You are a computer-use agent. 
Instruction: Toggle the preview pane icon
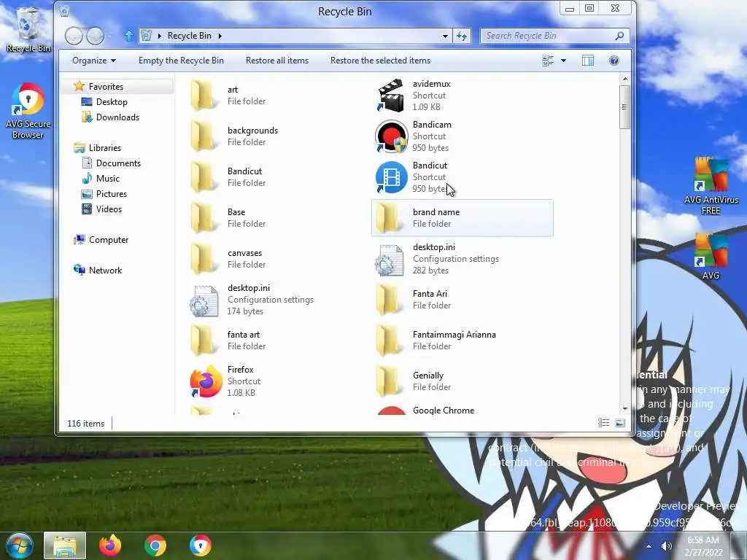coord(588,61)
